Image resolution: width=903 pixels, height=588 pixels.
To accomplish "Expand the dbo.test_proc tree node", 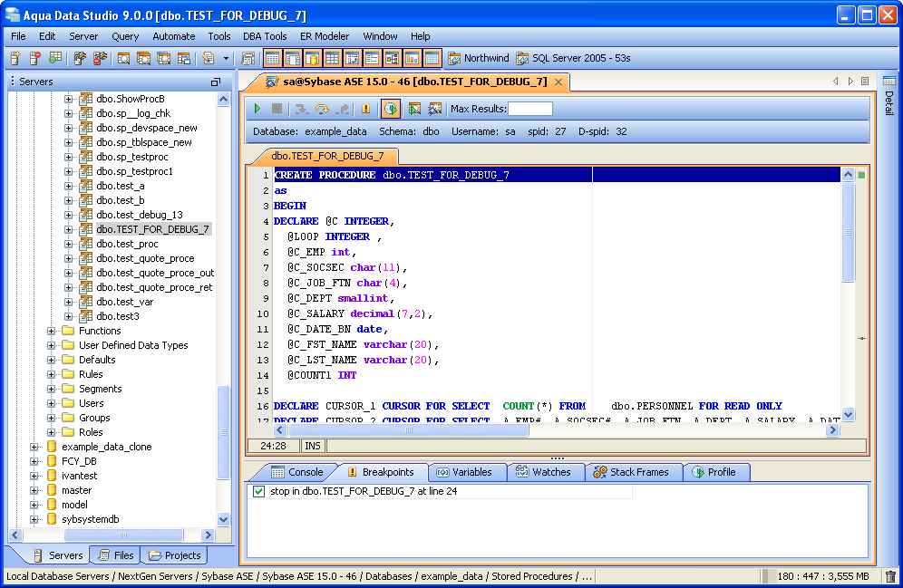I will pos(69,244).
